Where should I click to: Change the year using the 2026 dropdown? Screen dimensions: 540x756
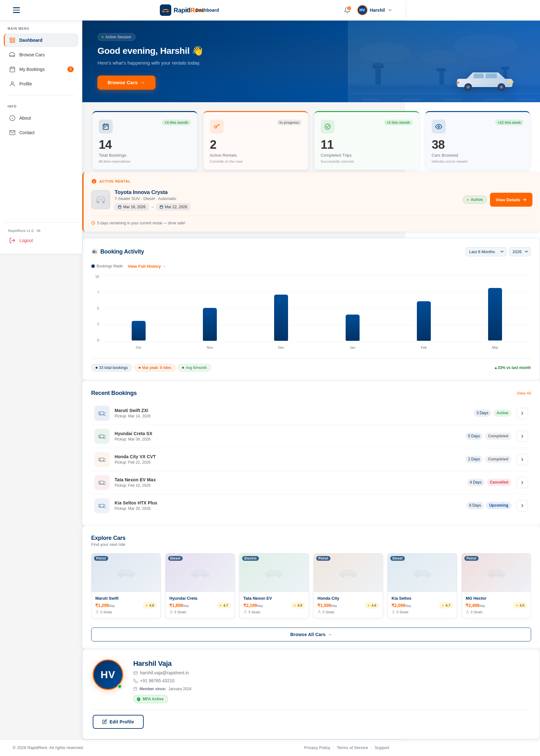point(519,252)
